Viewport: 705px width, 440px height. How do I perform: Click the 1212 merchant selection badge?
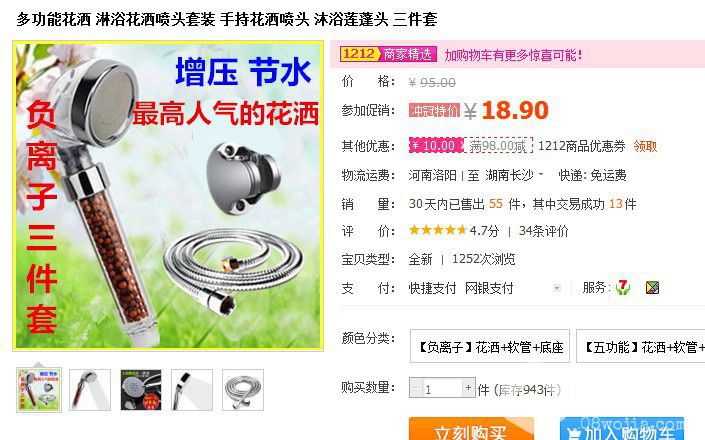388,54
